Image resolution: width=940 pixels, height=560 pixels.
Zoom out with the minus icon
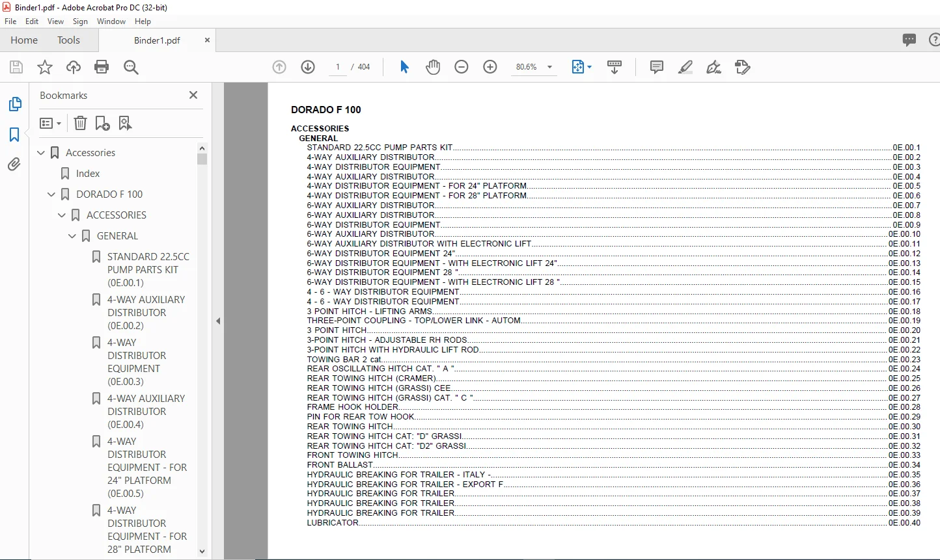(x=462, y=67)
